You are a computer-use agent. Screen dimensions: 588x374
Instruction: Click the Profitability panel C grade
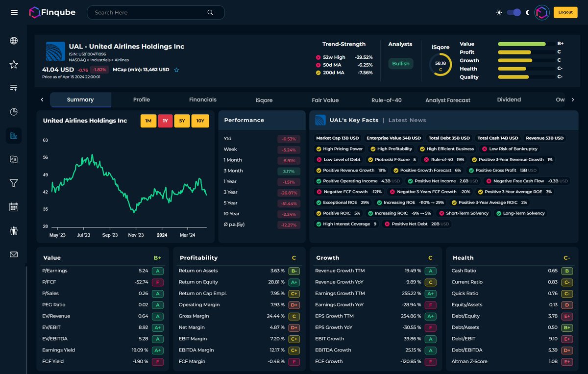coord(294,258)
